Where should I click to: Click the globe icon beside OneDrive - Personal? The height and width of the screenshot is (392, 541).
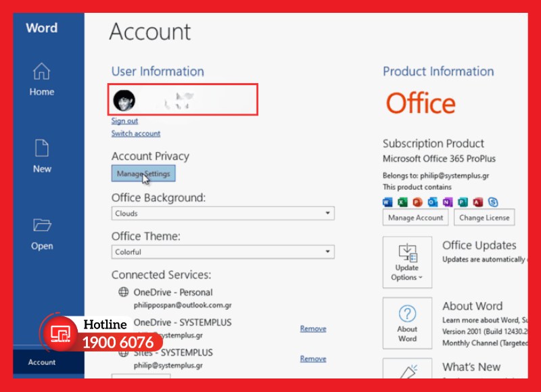[x=124, y=292]
